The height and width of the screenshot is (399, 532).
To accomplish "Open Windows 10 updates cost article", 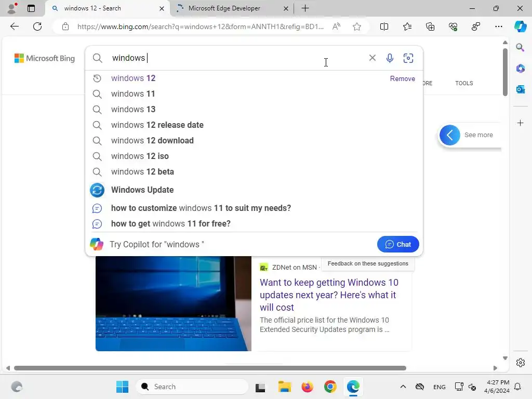I will 329,295.
